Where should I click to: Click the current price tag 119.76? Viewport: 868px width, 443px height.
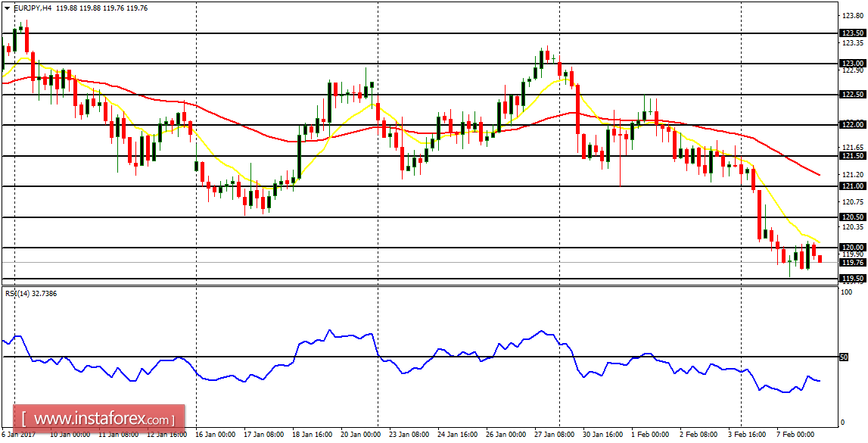click(851, 262)
